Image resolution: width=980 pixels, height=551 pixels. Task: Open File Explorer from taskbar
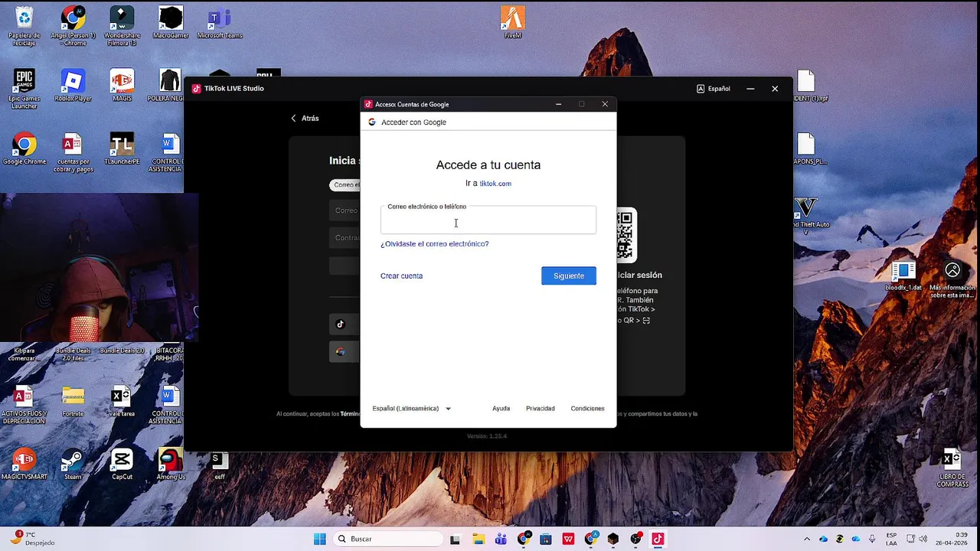click(x=478, y=539)
